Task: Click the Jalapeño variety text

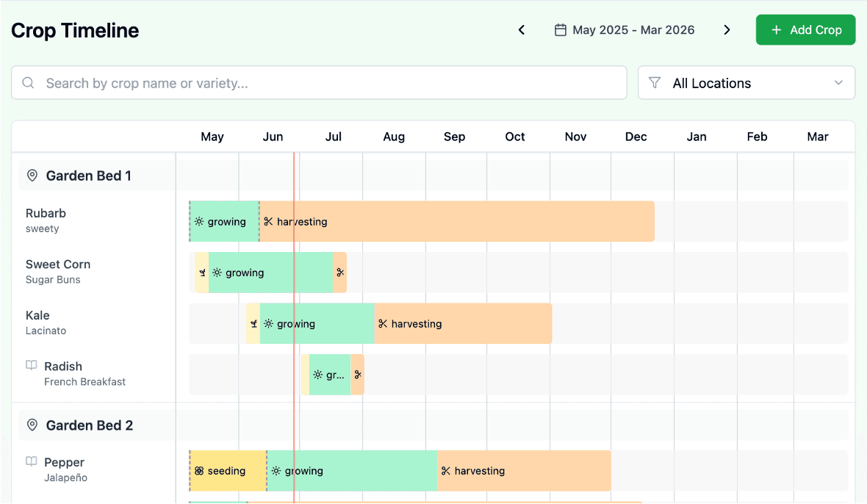Action: 66,478
